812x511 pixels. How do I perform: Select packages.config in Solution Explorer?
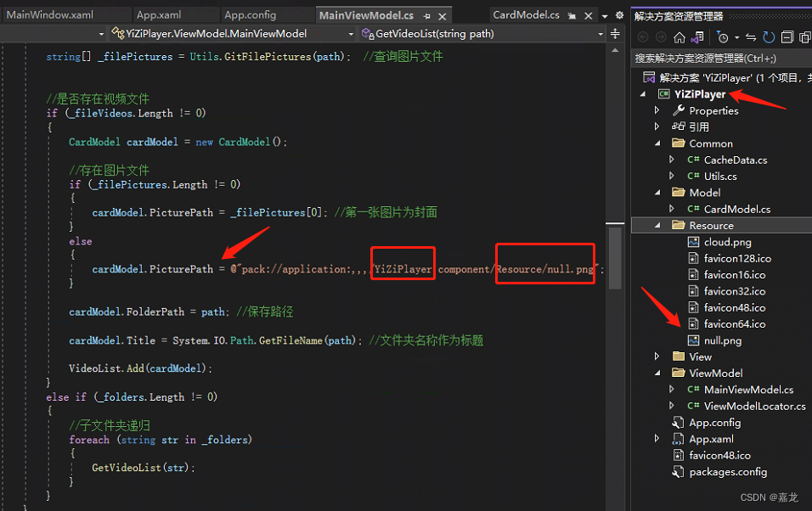tap(728, 472)
